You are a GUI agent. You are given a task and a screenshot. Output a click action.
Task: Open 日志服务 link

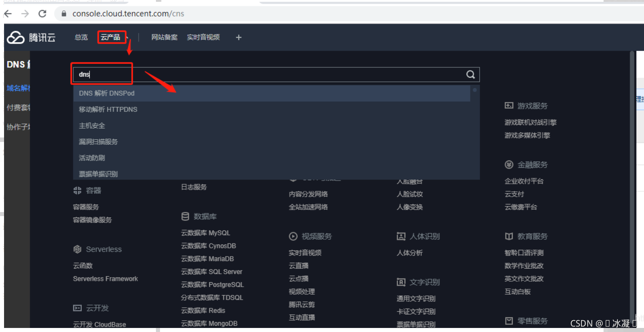pos(194,187)
